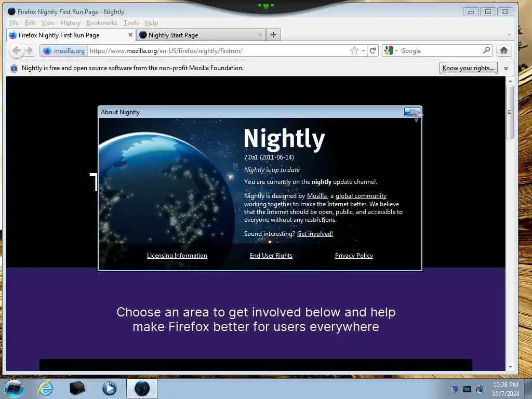Follow the Mozilla link in About dialog
Screen dimensions: 532x399
[317, 196]
